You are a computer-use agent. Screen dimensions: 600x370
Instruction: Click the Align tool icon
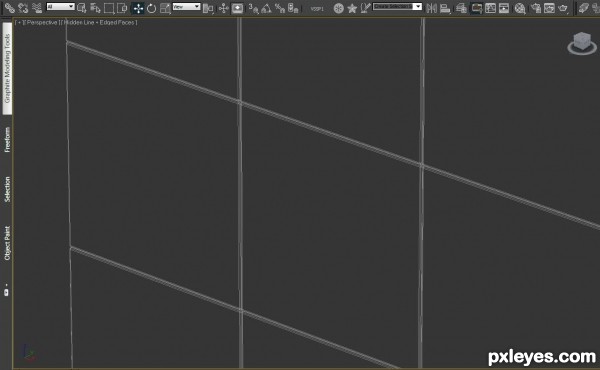[x=445, y=8]
